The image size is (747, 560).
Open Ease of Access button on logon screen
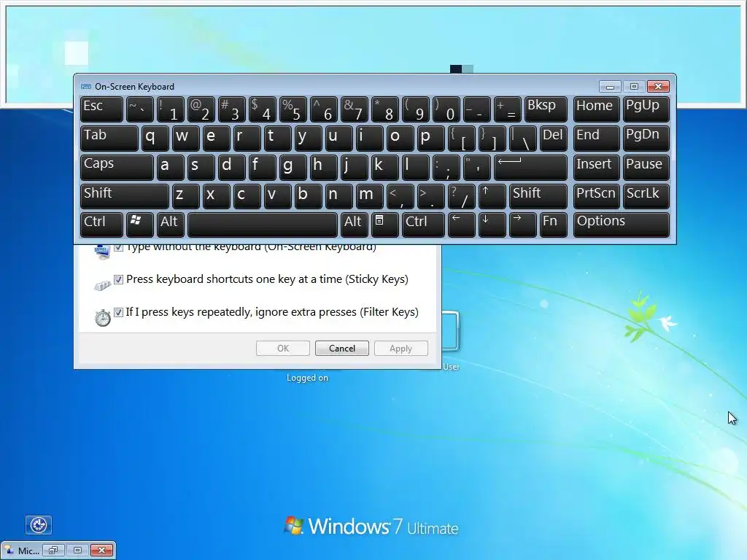pos(39,525)
